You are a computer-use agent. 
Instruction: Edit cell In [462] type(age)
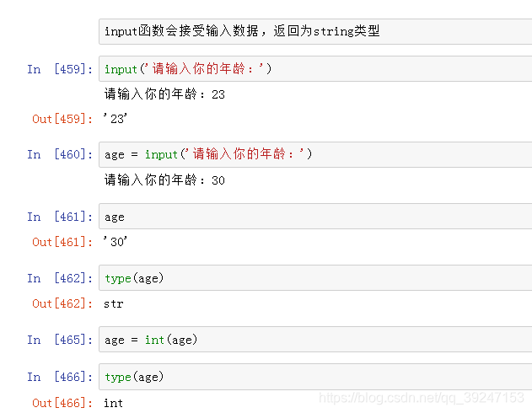315,278
